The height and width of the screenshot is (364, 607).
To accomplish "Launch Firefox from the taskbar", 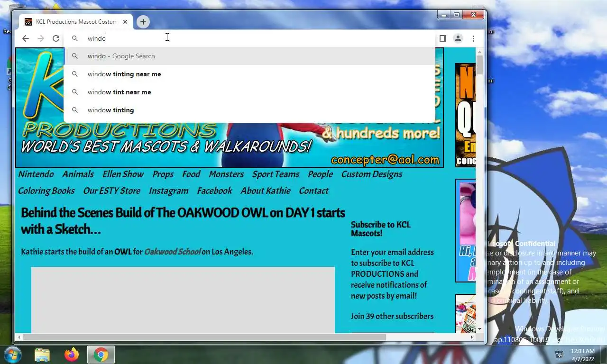I will (72, 355).
